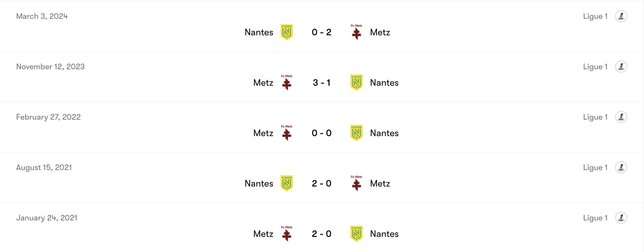
Task: Open the Ligue 1 badge on the top row
Action: pos(621,16)
